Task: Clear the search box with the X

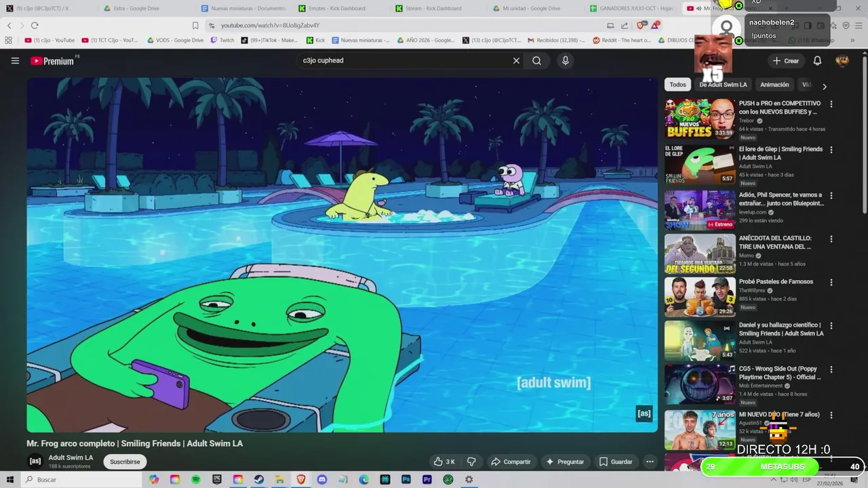Action: point(516,61)
